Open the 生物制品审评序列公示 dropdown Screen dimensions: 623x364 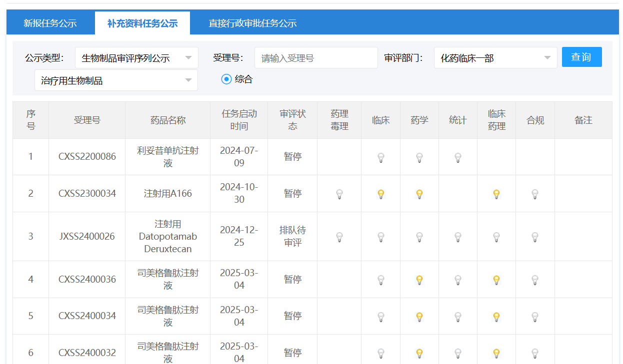(136, 58)
